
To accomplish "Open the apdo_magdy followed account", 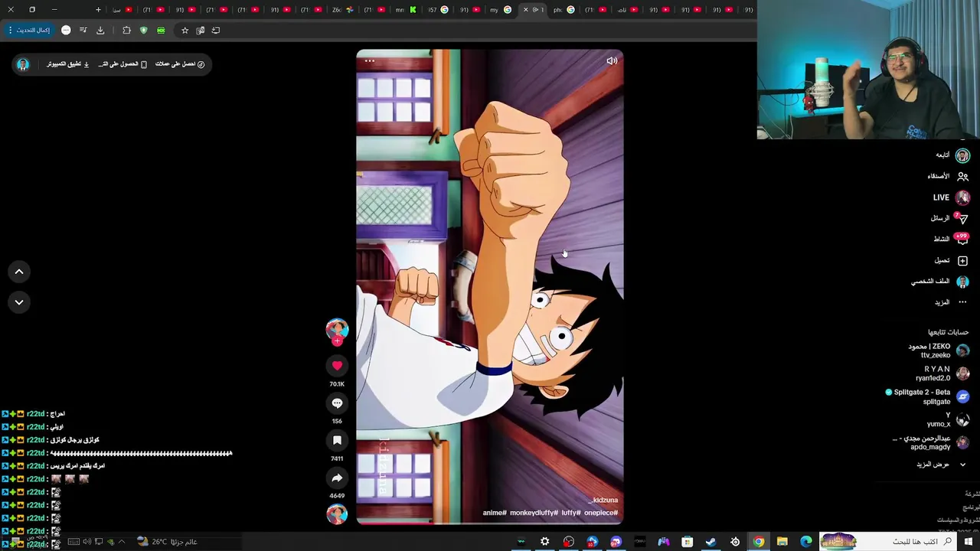I will [932, 442].
